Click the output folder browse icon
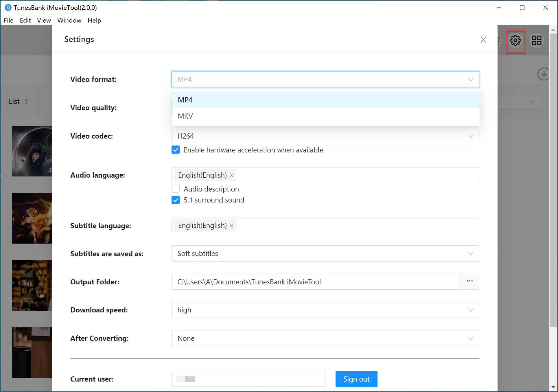This screenshot has height=392, width=558. coord(470,281)
